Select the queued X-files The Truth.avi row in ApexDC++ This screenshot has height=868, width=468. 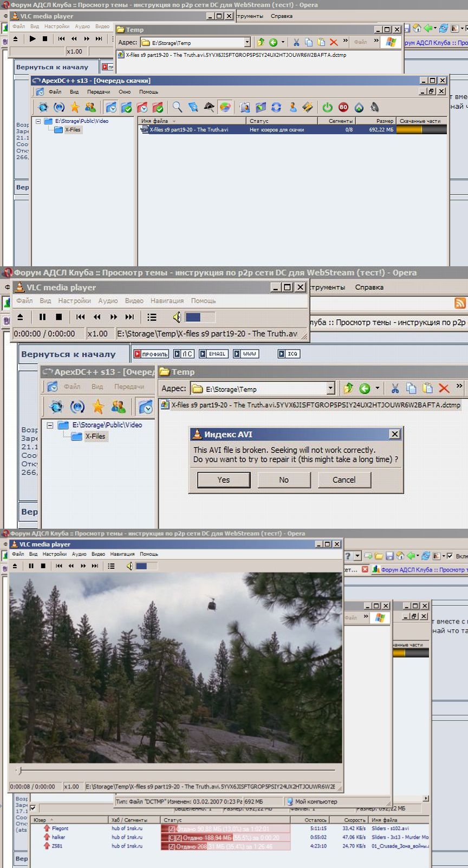point(292,130)
